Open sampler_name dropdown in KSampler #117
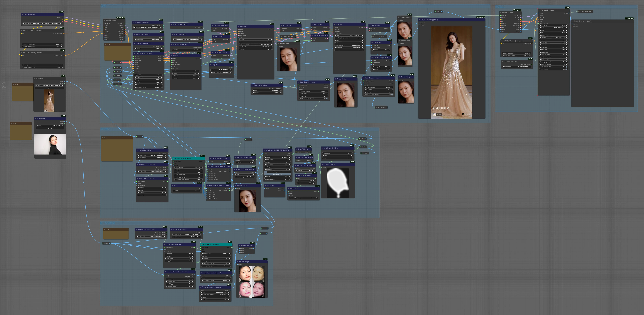 [x=256, y=44]
